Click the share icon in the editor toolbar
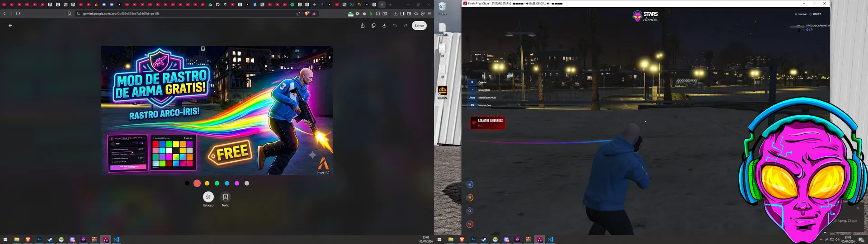 [x=363, y=26]
